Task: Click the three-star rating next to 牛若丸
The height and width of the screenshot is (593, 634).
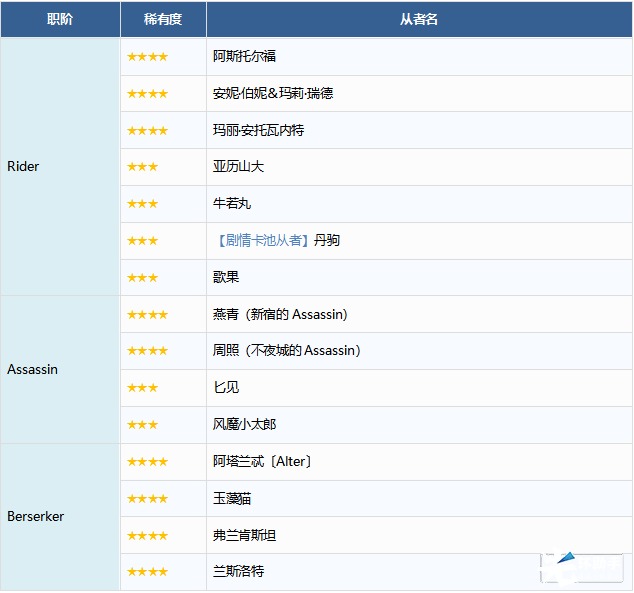Action: click(x=142, y=204)
